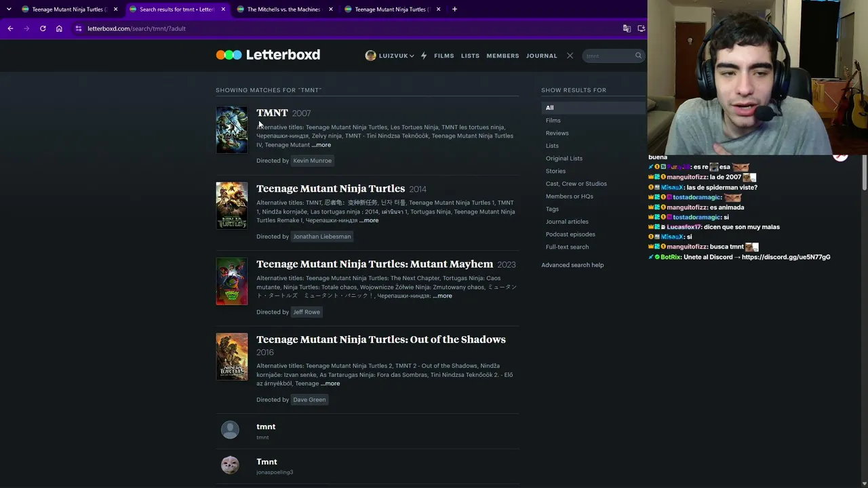Filter by Cast, Crew or Studios
868x488 pixels.
[576, 184]
